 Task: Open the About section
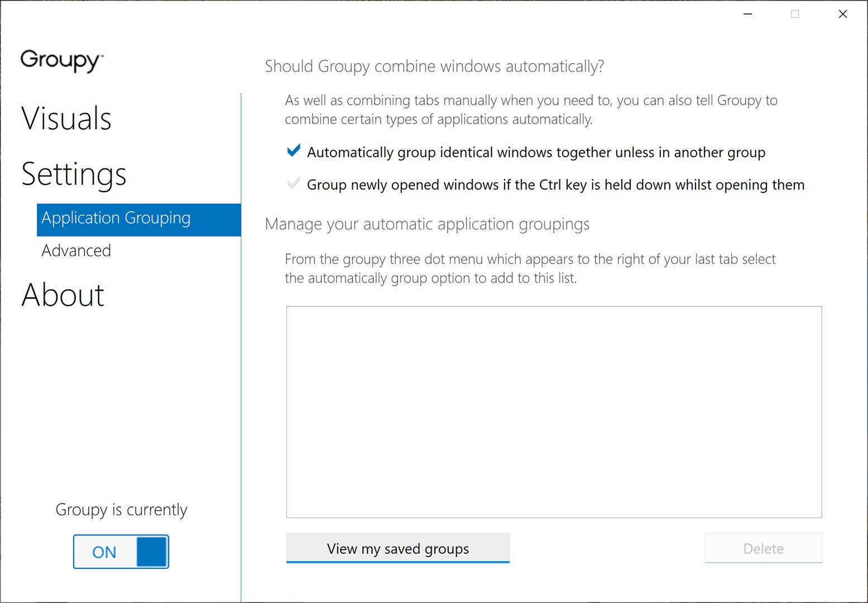tap(63, 295)
